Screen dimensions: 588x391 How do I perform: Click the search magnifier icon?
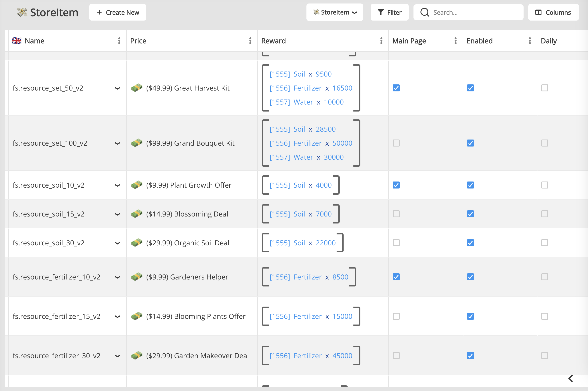point(425,12)
